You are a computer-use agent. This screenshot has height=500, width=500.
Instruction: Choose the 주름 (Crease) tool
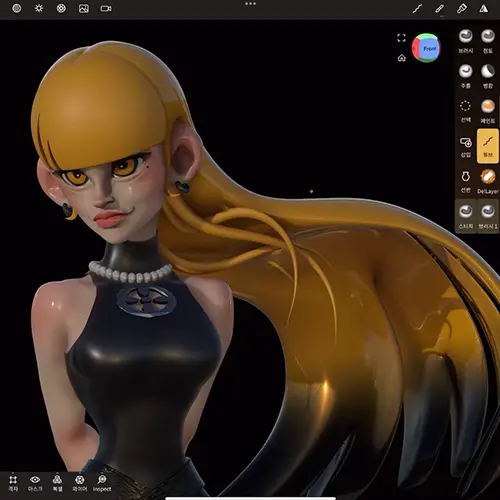466,76
